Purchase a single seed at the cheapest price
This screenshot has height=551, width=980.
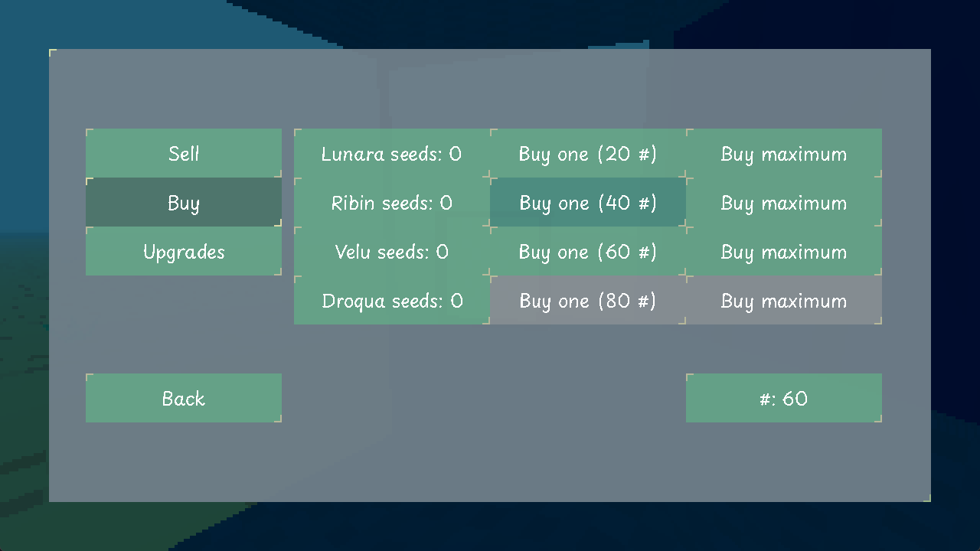coord(587,154)
